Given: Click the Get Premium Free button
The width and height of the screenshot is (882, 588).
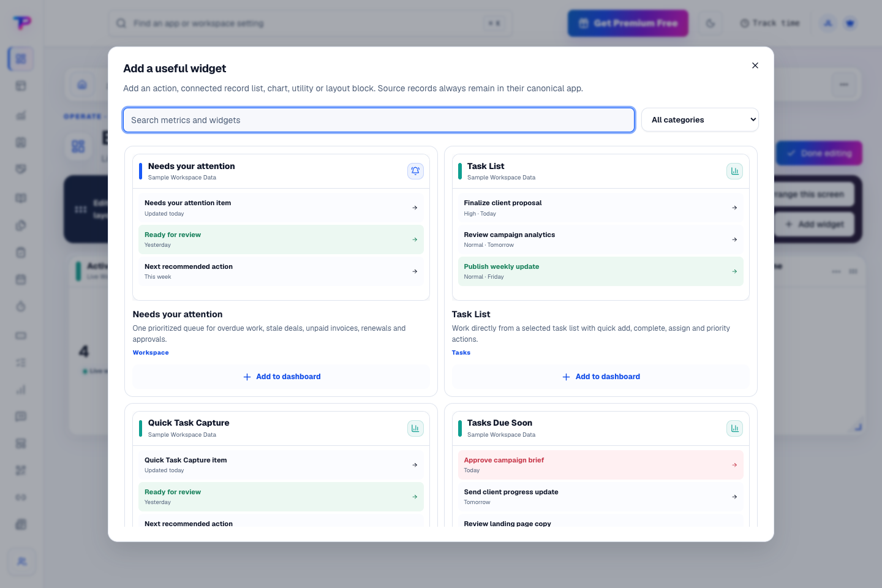Looking at the screenshot, I should tap(628, 23).
